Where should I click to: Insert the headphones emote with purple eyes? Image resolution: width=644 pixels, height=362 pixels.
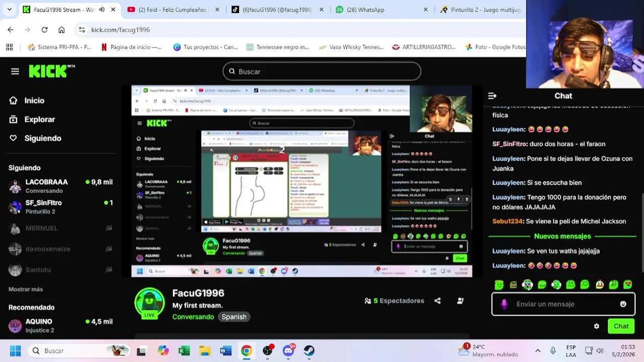point(527,285)
